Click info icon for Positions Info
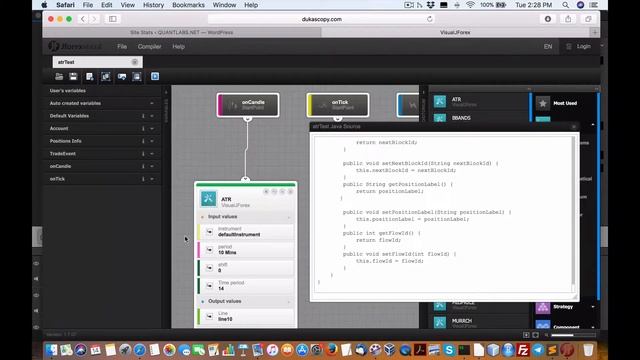The image size is (640, 360). pyautogui.click(x=143, y=141)
